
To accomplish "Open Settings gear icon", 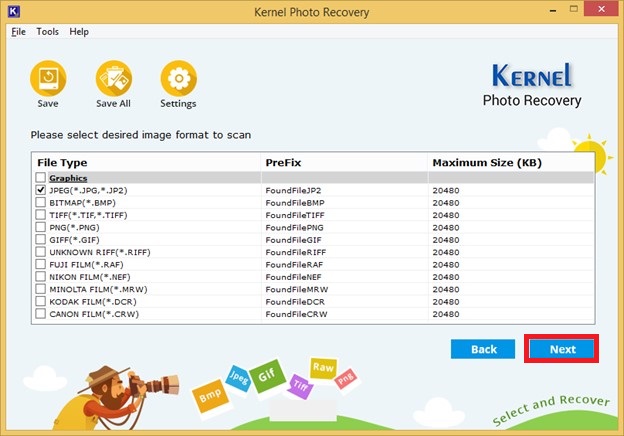I will pyautogui.click(x=179, y=78).
